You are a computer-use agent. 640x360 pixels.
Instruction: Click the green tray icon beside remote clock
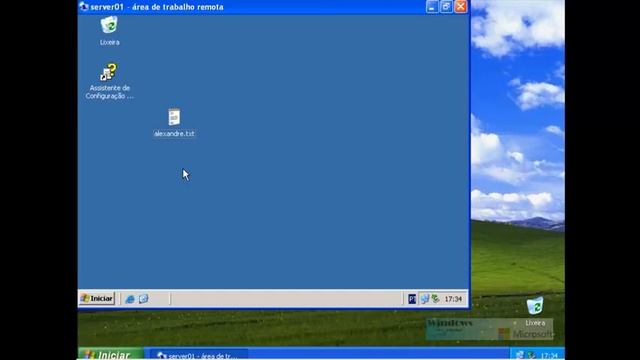click(x=436, y=299)
